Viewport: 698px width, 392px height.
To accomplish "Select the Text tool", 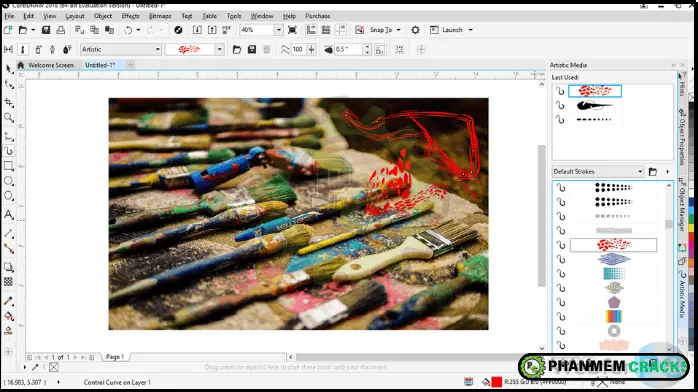I will tap(9, 215).
